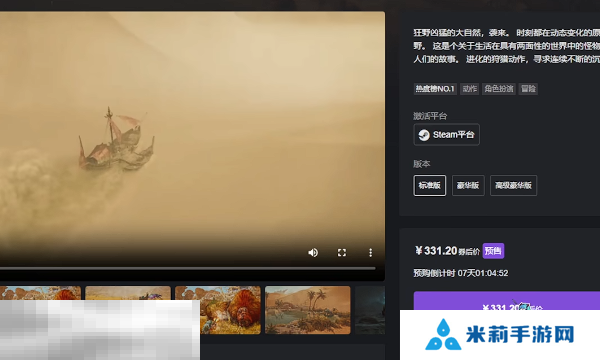Click the purple 预售 badge
The height and width of the screenshot is (360, 600).
tap(493, 251)
